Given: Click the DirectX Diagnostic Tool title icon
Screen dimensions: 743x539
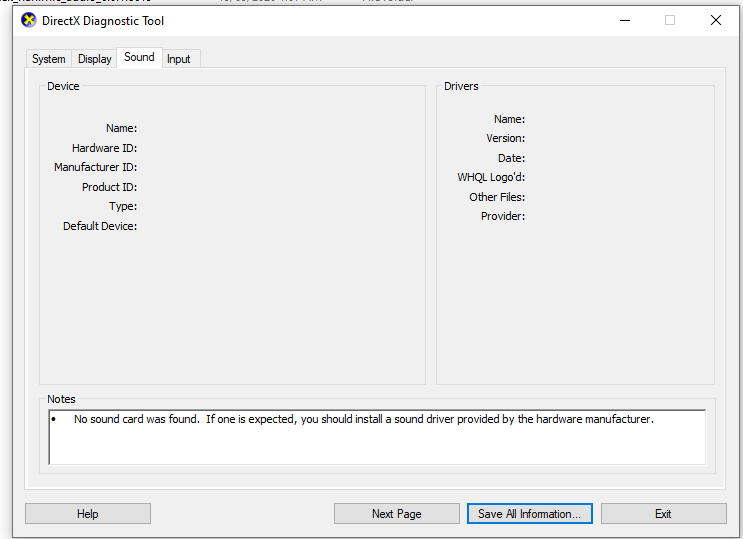Looking at the screenshot, I should coord(29,20).
